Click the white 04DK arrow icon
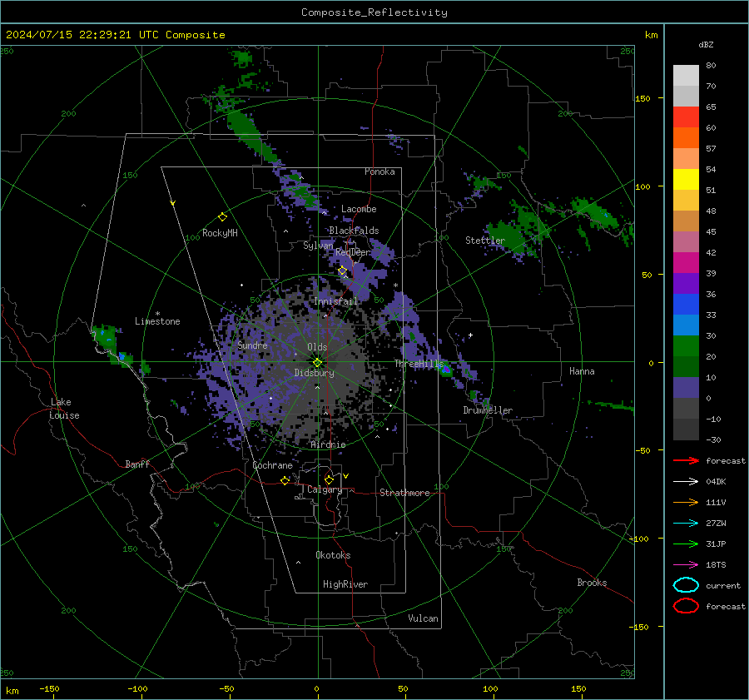This screenshot has width=749, height=700. pos(686,482)
